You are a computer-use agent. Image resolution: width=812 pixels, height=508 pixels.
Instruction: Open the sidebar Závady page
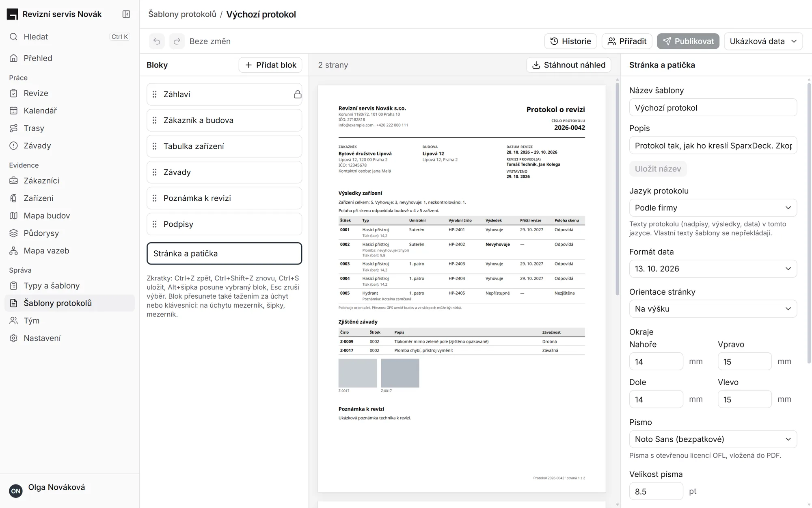coord(69,145)
